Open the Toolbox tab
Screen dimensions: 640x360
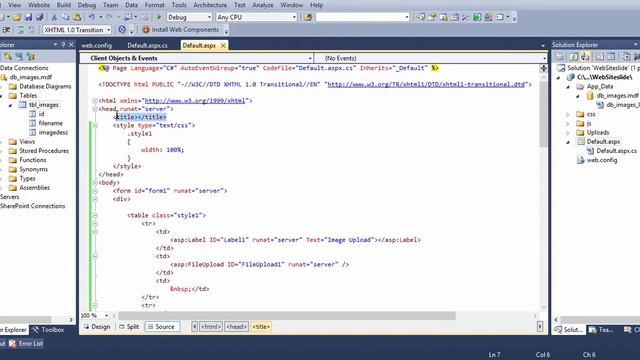pyautogui.click(x=48, y=330)
